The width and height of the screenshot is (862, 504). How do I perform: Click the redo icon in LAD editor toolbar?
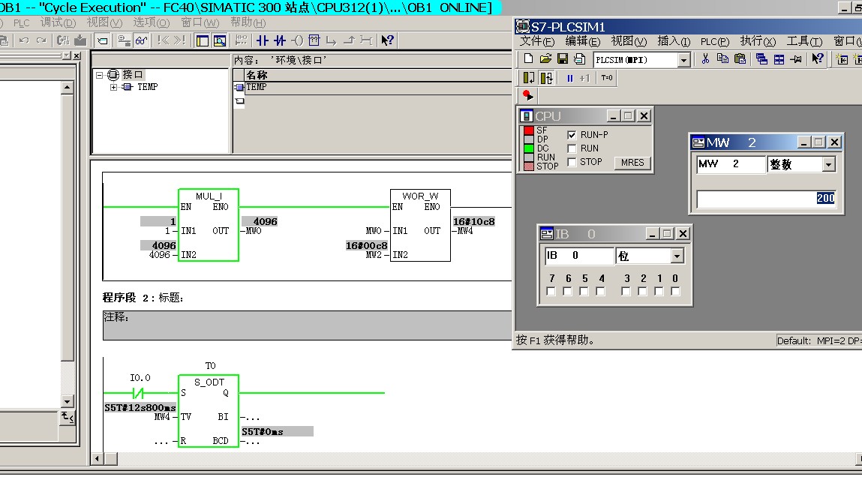(41, 40)
